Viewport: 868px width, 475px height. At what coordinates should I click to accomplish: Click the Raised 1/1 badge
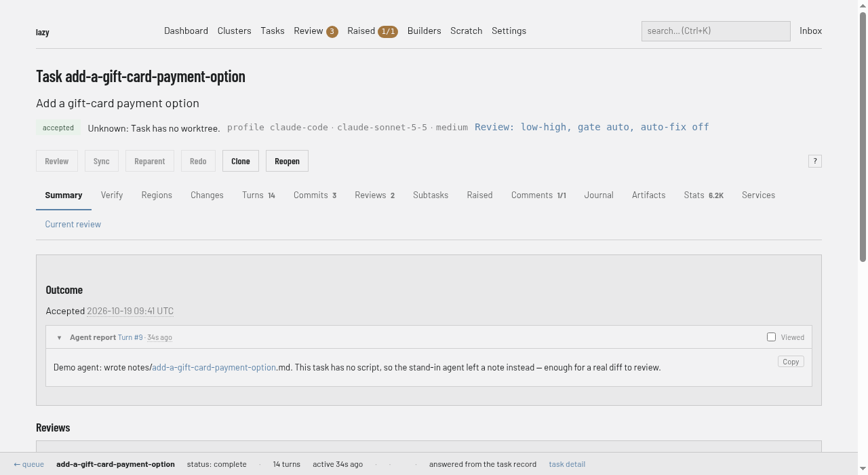click(x=388, y=31)
